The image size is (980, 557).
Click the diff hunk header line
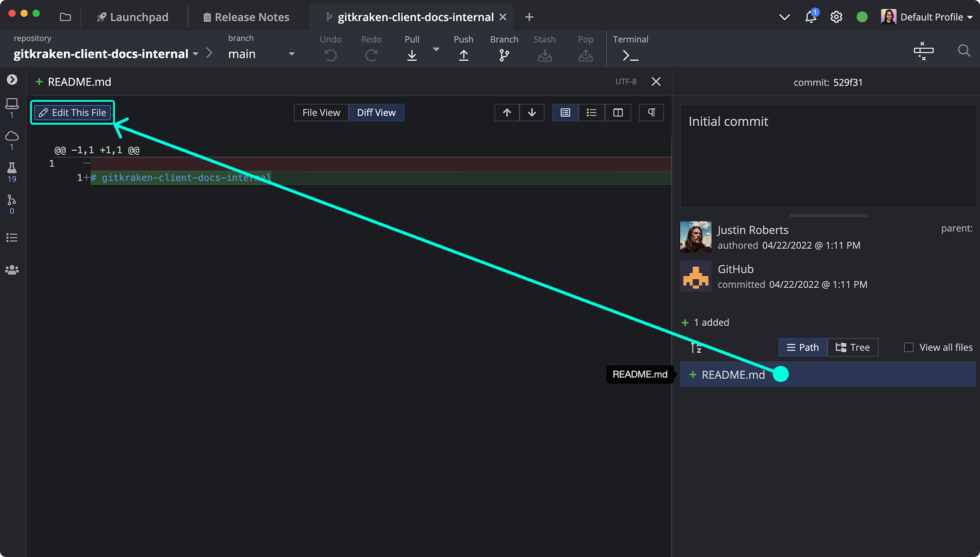point(97,150)
